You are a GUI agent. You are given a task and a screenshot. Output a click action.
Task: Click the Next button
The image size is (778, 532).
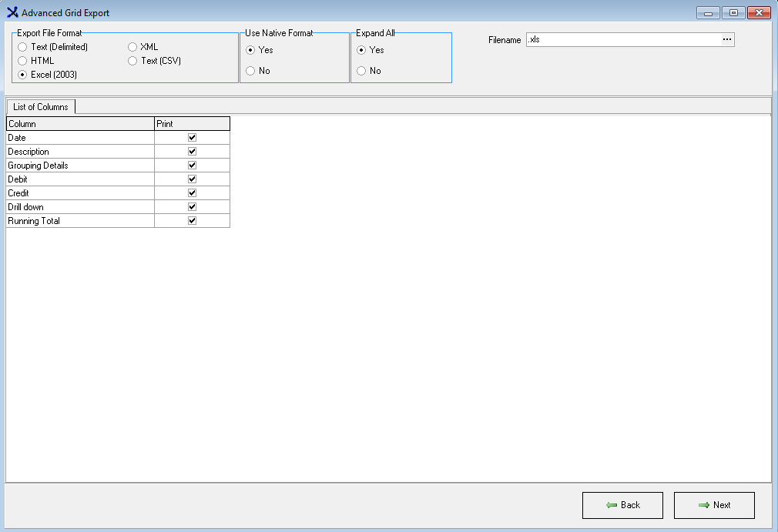coord(714,505)
